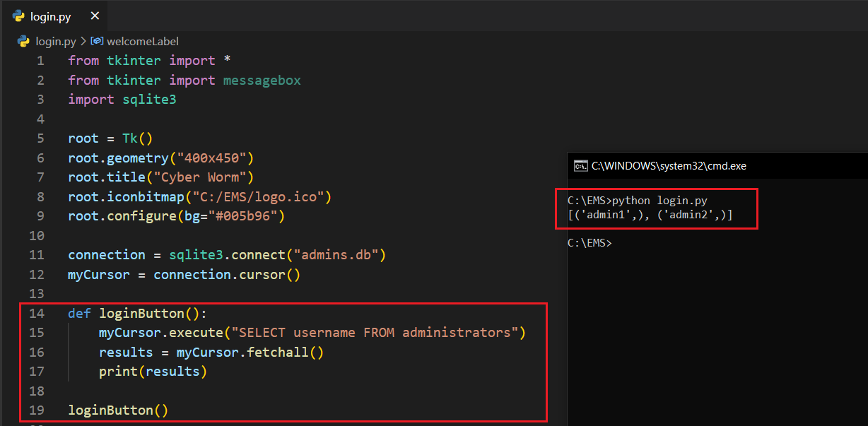The width and height of the screenshot is (868, 426).
Task: Click the breadcrumb chevron after login.py
Action: [x=83, y=41]
